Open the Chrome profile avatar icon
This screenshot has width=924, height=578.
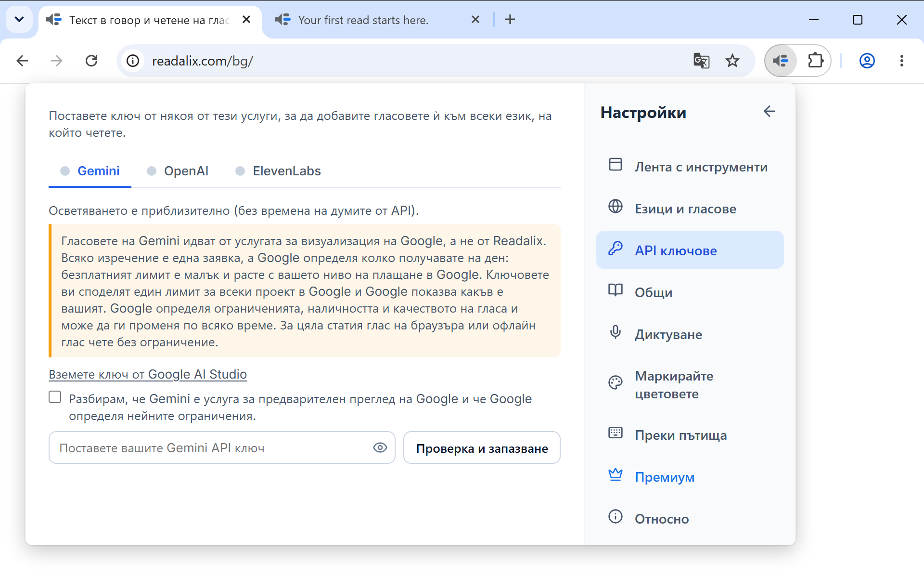867,61
